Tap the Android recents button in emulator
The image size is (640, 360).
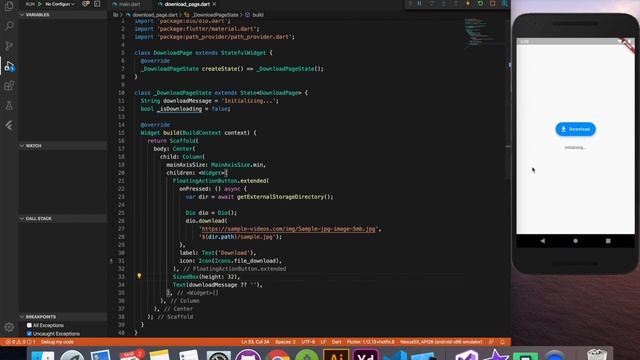coord(608,241)
